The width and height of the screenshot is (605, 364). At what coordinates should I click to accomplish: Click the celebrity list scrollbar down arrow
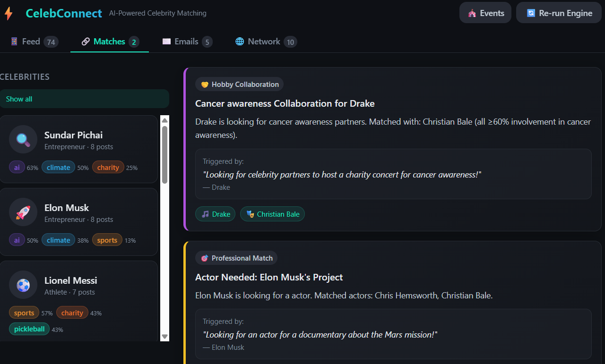coord(164,337)
